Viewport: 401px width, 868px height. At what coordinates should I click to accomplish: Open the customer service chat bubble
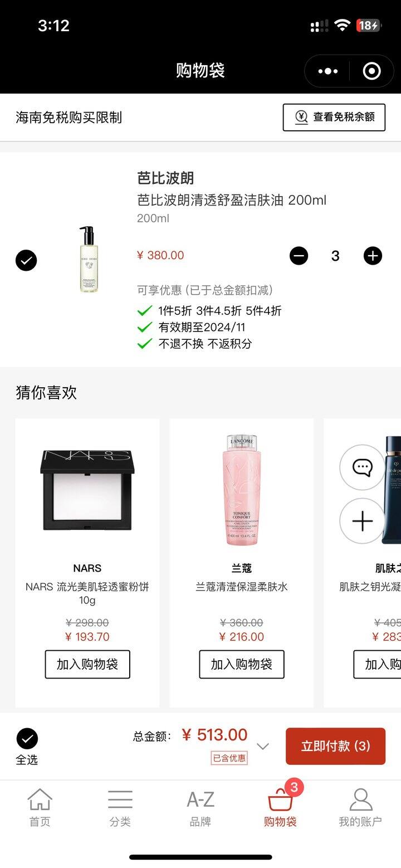coord(363,467)
